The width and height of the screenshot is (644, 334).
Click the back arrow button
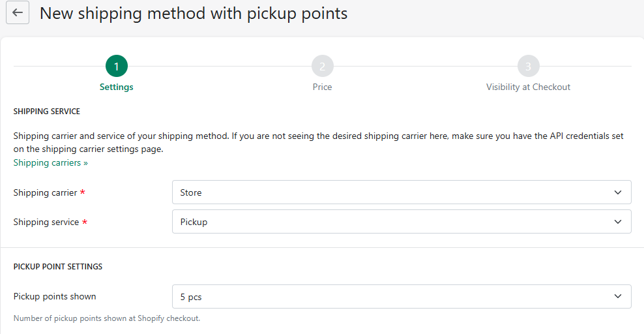click(x=18, y=12)
